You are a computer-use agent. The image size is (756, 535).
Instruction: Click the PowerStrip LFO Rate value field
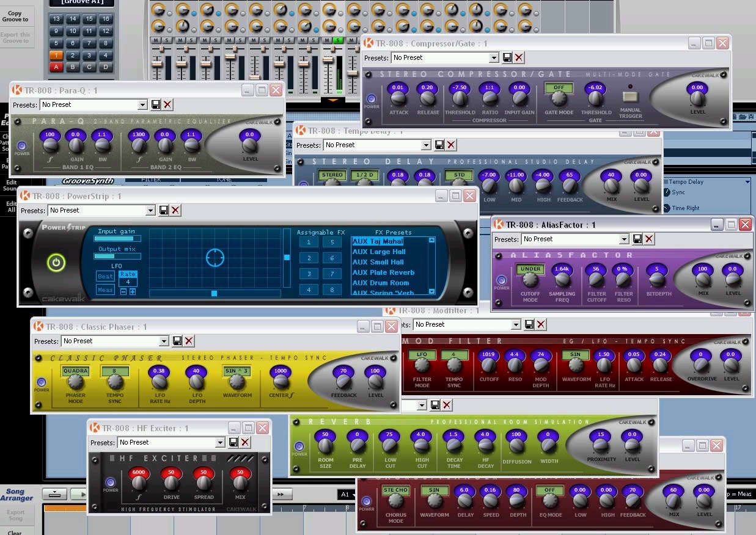pyautogui.click(x=128, y=282)
